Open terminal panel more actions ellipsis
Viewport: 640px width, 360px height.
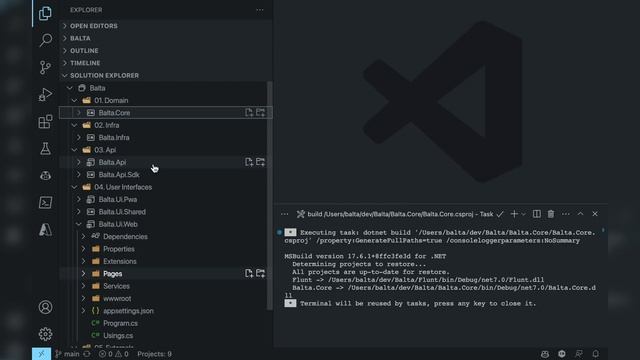(x=565, y=214)
